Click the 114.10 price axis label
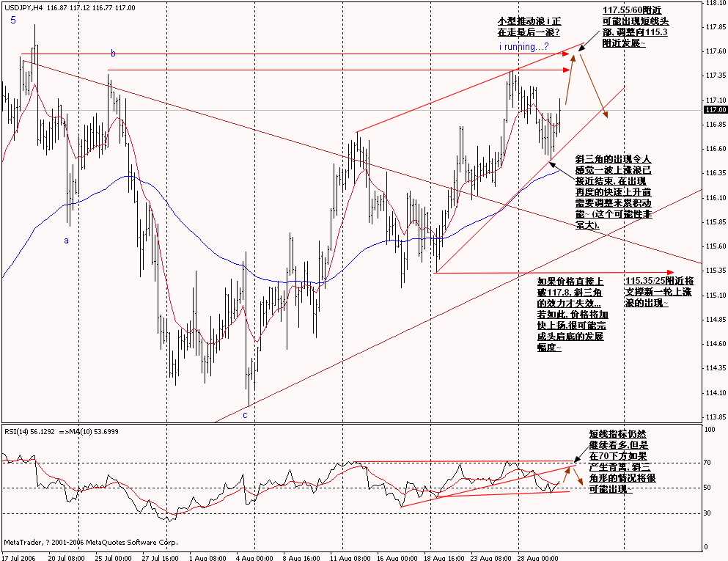728x561 pixels. (x=716, y=393)
